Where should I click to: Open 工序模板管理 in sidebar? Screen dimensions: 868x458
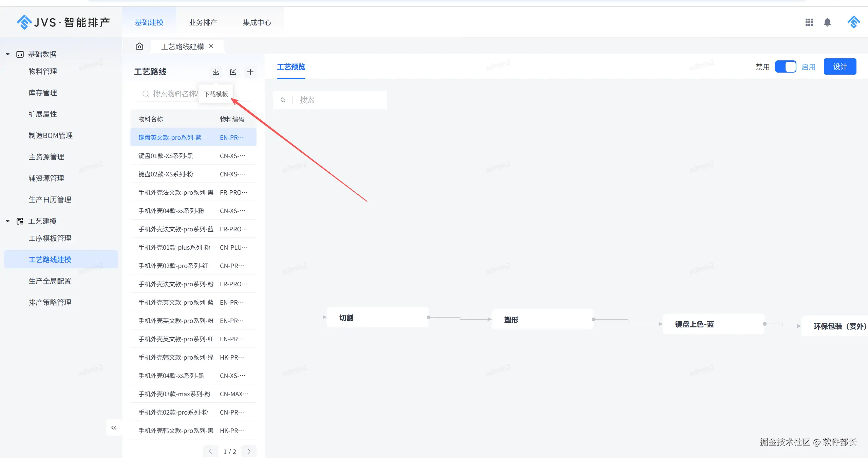pos(50,238)
